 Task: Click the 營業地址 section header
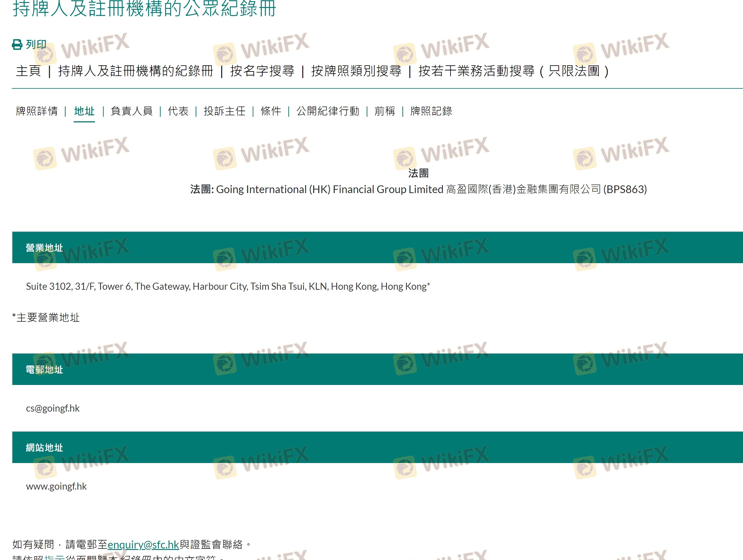click(x=44, y=248)
